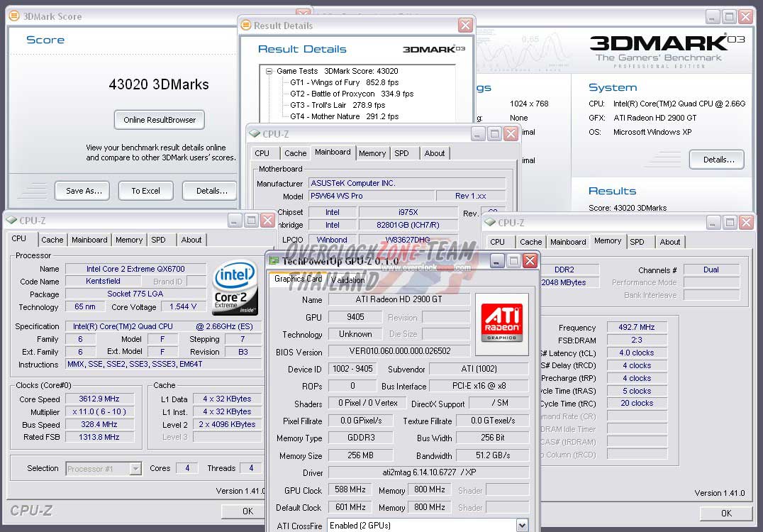Image resolution: width=763 pixels, height=532 pixels.
Task: Click the middle CPU-Z title bar icon
Action: (255, 133)
